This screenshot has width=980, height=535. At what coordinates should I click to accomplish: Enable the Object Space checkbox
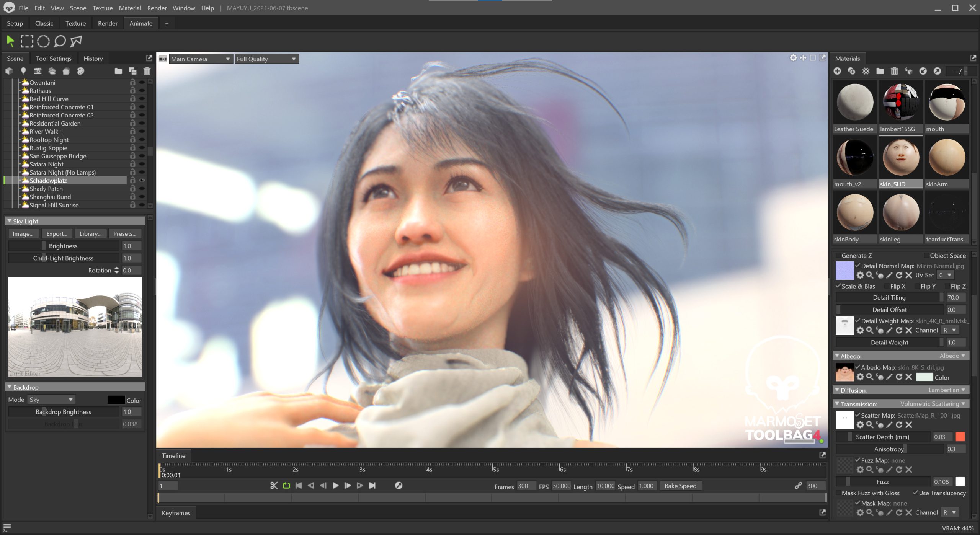[926, 256]
